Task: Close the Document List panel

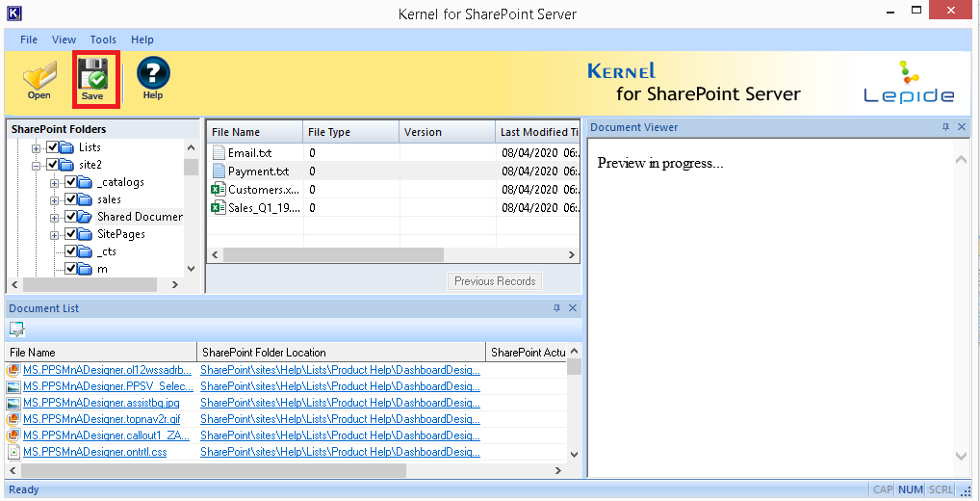Action: (x=573, y=308)
